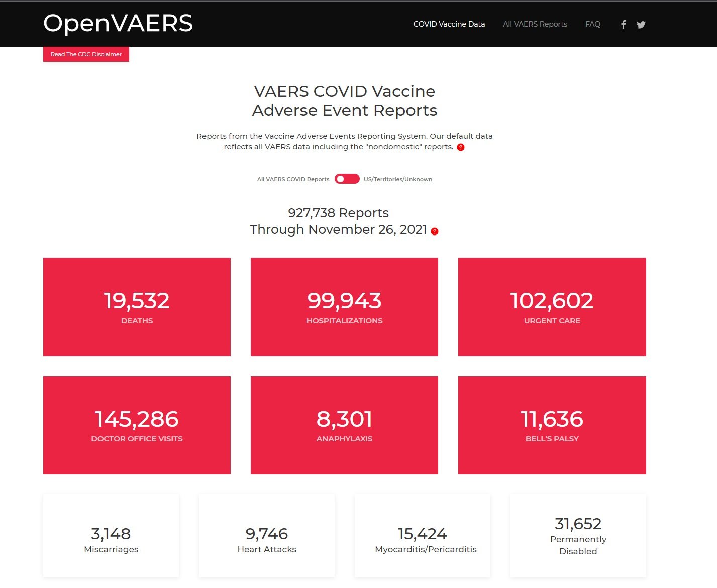Screen dimensions: 717x588
Task: Open the Facebook icon link
Action: point(623,24)
